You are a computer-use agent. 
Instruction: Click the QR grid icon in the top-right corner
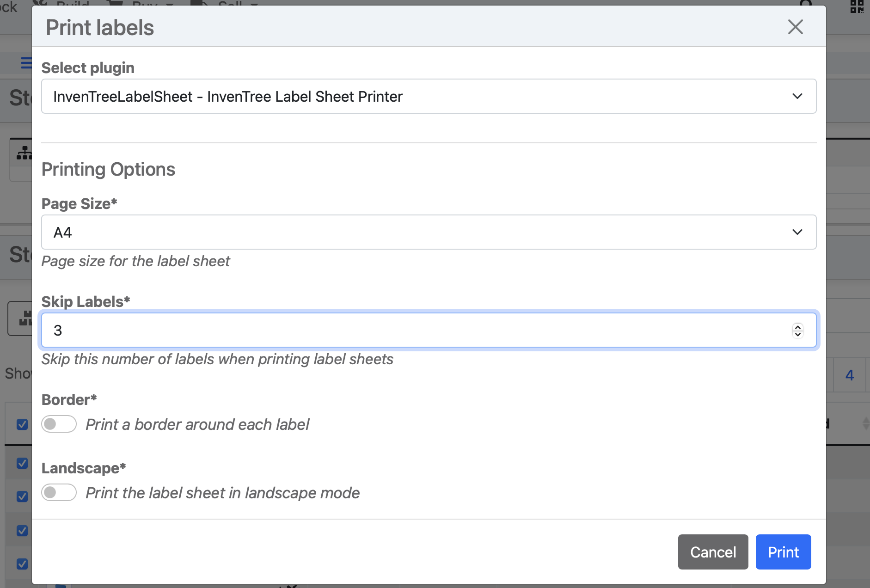856,6
